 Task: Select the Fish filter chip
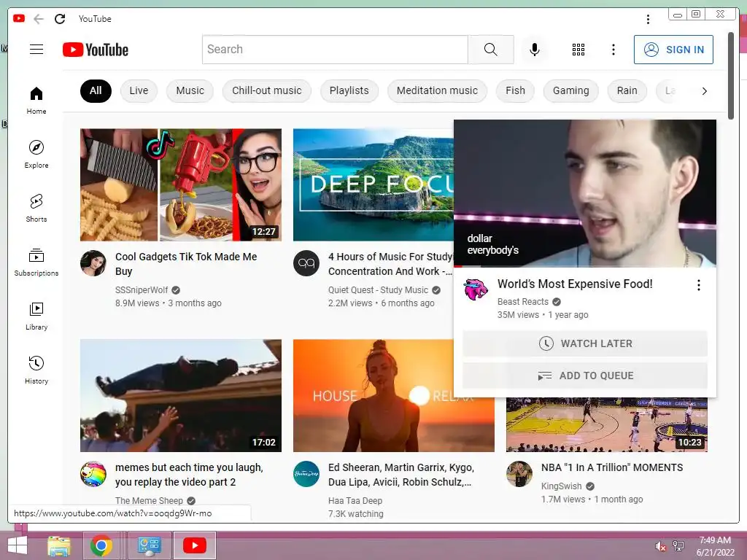(515, 91)
